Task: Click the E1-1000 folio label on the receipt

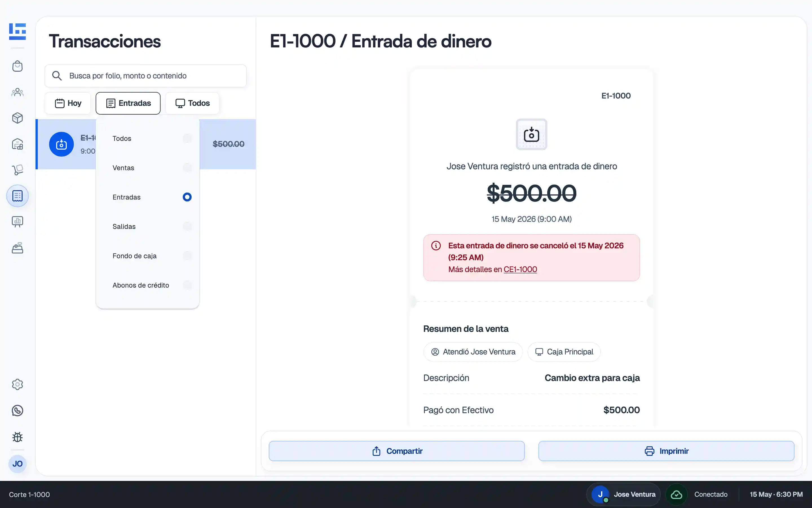Action: pyautogui.click(x=616, y=96)
